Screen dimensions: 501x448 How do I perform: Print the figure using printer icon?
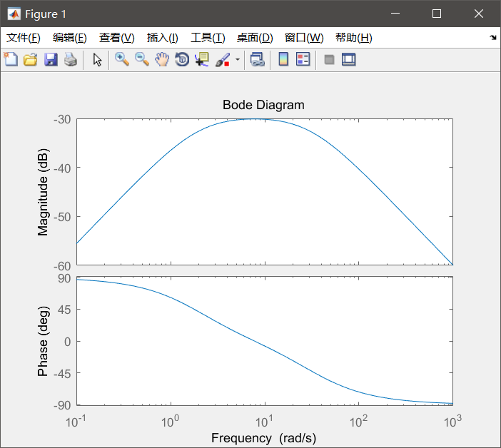click(71, 60)
